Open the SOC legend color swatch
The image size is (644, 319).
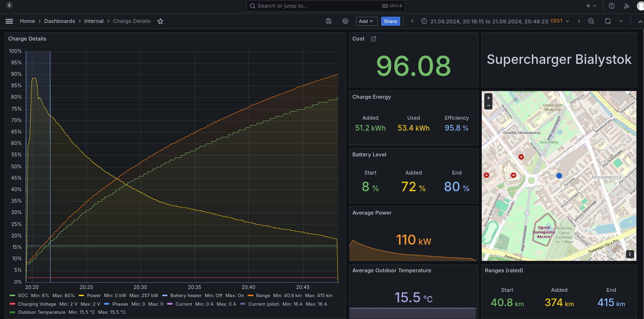(12, 296)
